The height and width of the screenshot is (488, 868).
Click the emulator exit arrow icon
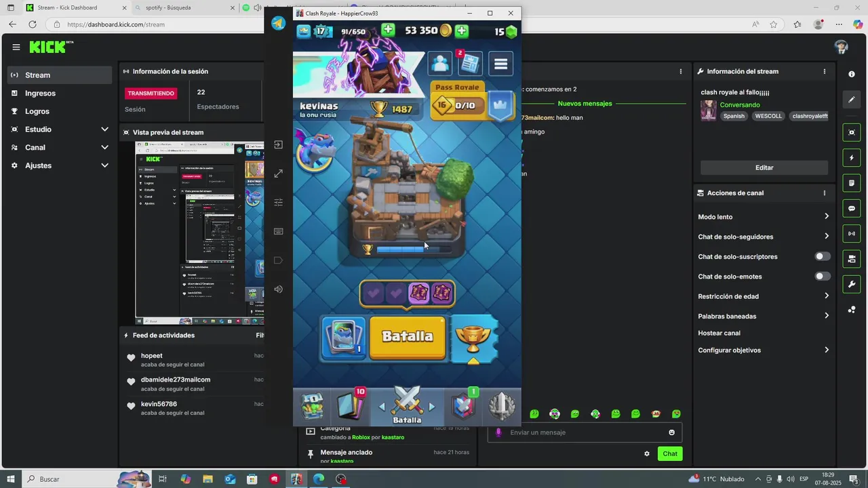[278, 145]
